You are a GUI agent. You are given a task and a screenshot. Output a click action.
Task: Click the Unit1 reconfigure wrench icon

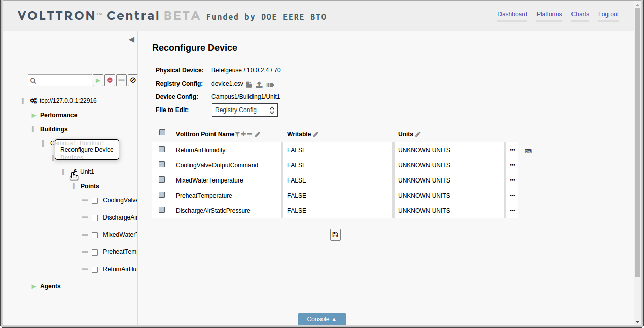(x=75, y=172)
